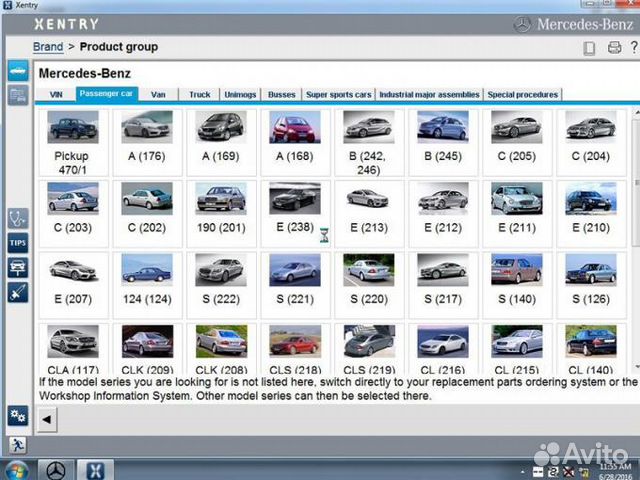Switch to the Truck tab
Viewport: 640px width, 480px height.
pyautogui.click(x=200, y=95)
